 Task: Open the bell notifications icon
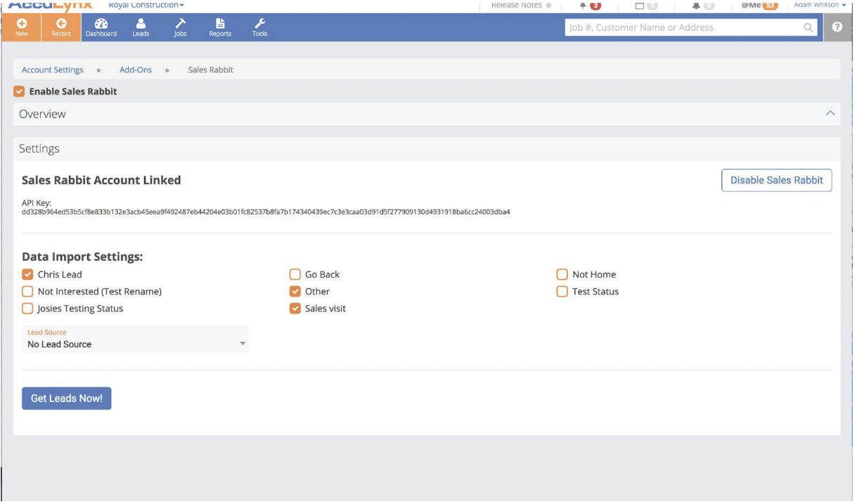click(x=703, y=6)
